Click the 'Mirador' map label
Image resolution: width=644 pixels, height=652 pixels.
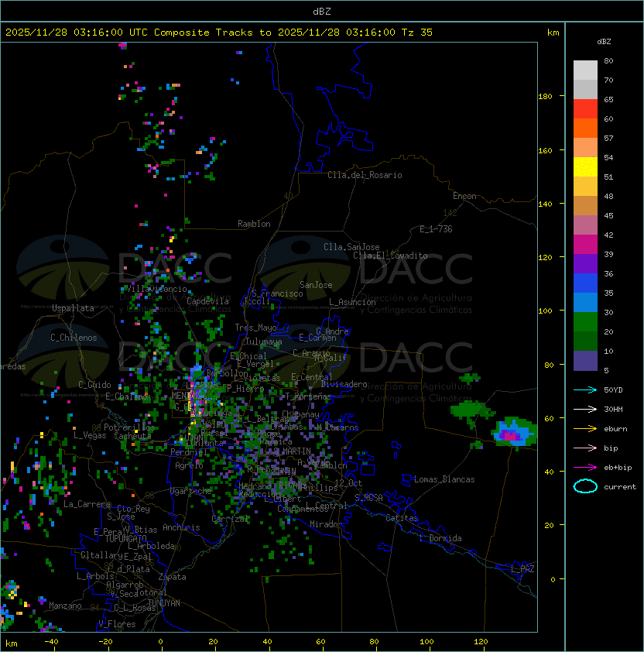point(326,524)
